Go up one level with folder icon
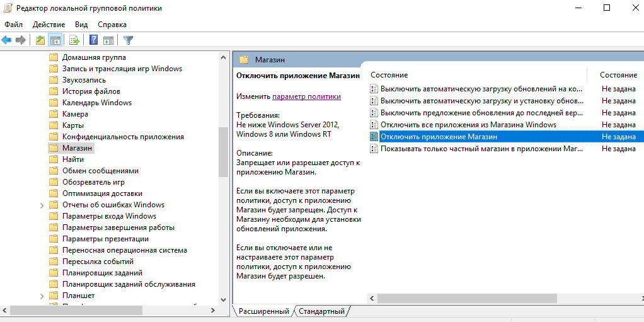Viewport: 644px width, 322px height. [x=40, y=40]
